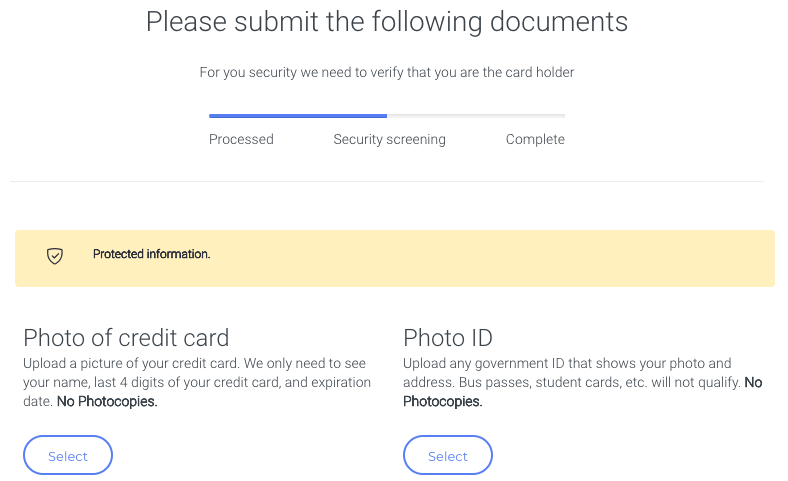Click the "Please submit the following documents" title
Viewport: 788px width, 481px height.
[387, 22]
